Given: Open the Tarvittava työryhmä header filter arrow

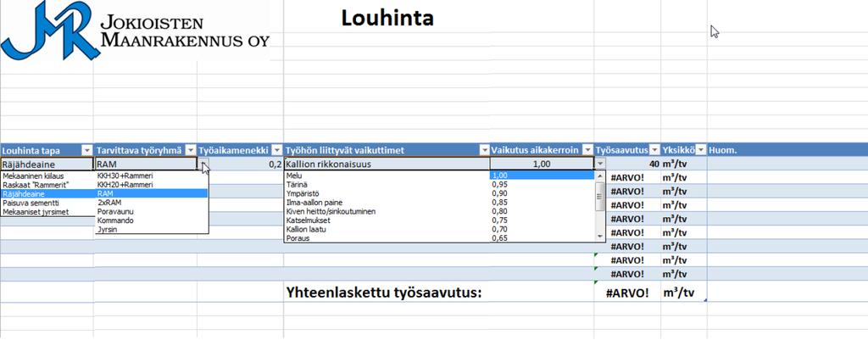Looking at the screenshot, I should (x=191, y=151).
